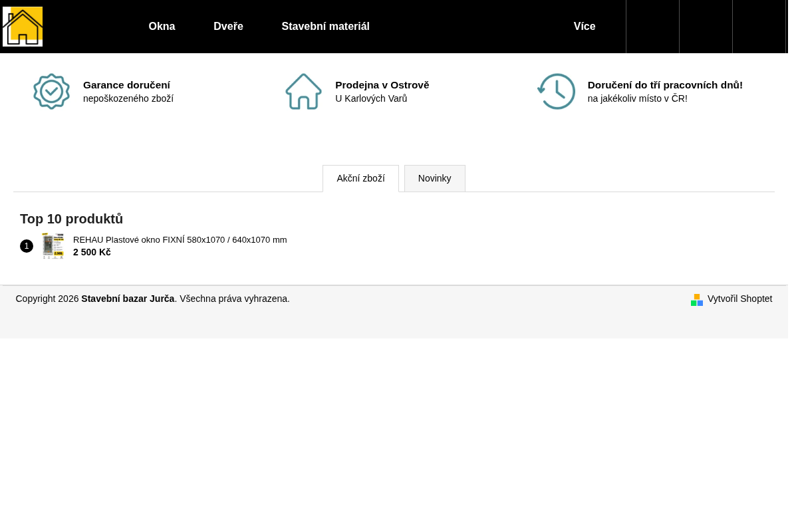Click the store house outline icon
The width and height of the screenshot is (798, 532).
point(304,92)
